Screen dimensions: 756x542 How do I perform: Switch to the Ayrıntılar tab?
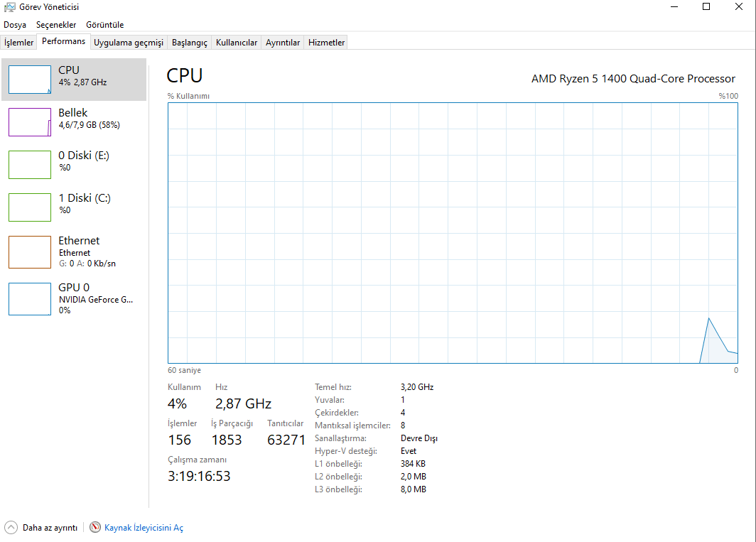coord(283,43)
